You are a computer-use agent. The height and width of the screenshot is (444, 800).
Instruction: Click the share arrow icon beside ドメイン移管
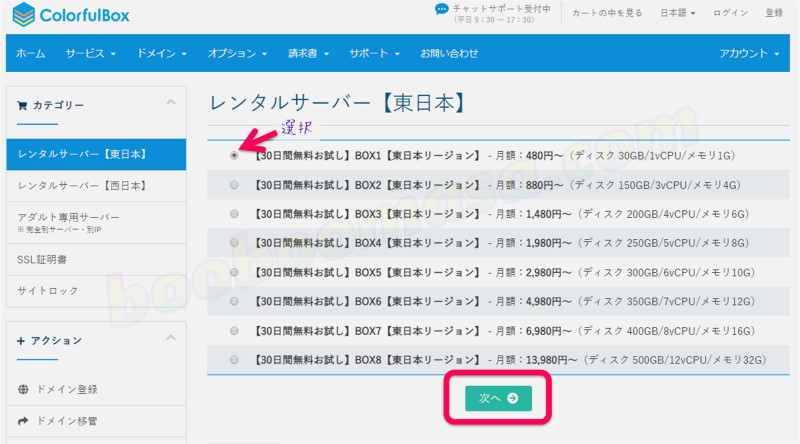click(x=23, y=421)
